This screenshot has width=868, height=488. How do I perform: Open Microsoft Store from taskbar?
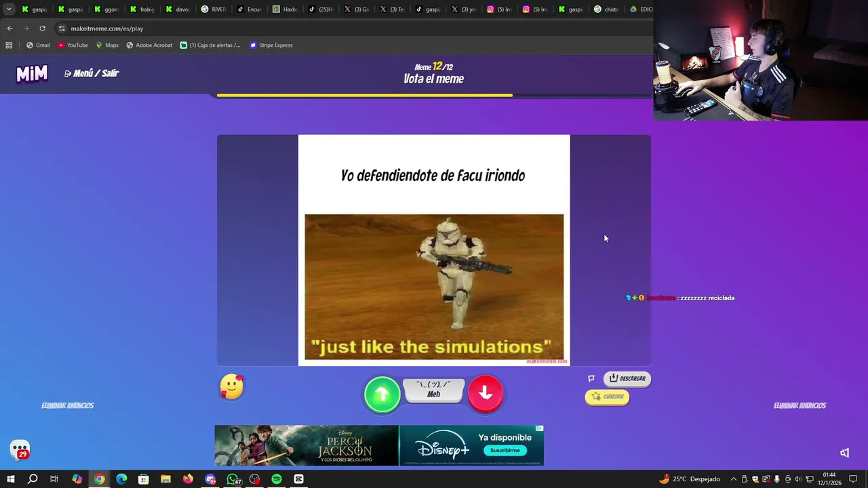pyautogui.click(x=143, y=479)
